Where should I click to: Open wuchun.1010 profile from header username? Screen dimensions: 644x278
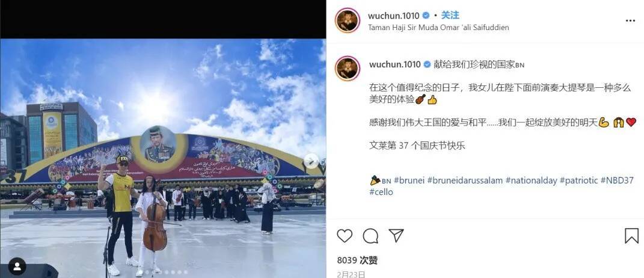point(393,16)
